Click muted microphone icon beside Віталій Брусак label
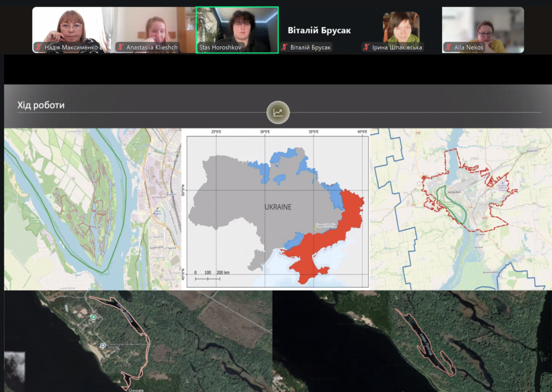The height and width of the screenshot is (392, 552). 285,47
